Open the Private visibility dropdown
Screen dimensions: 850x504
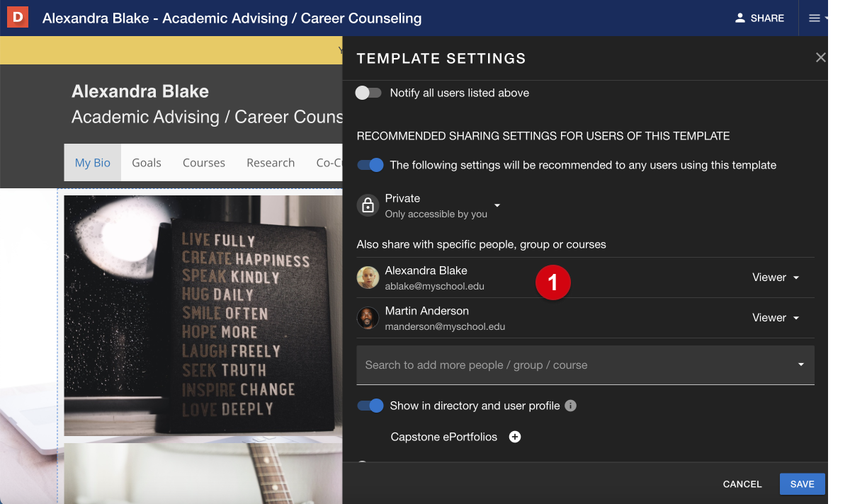coord(497,207)
